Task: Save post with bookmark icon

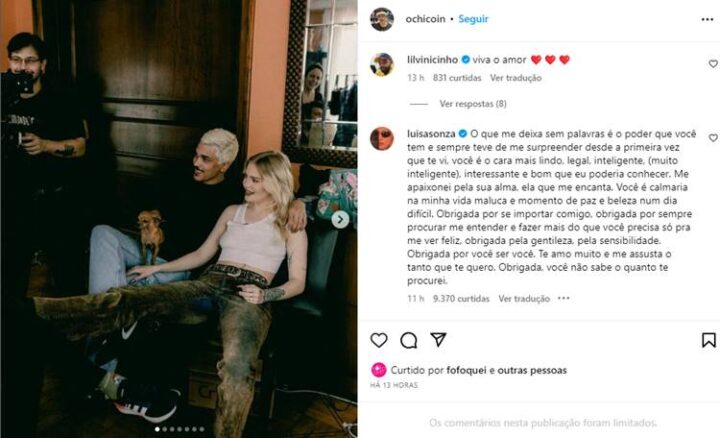Action: click(709, 340)
